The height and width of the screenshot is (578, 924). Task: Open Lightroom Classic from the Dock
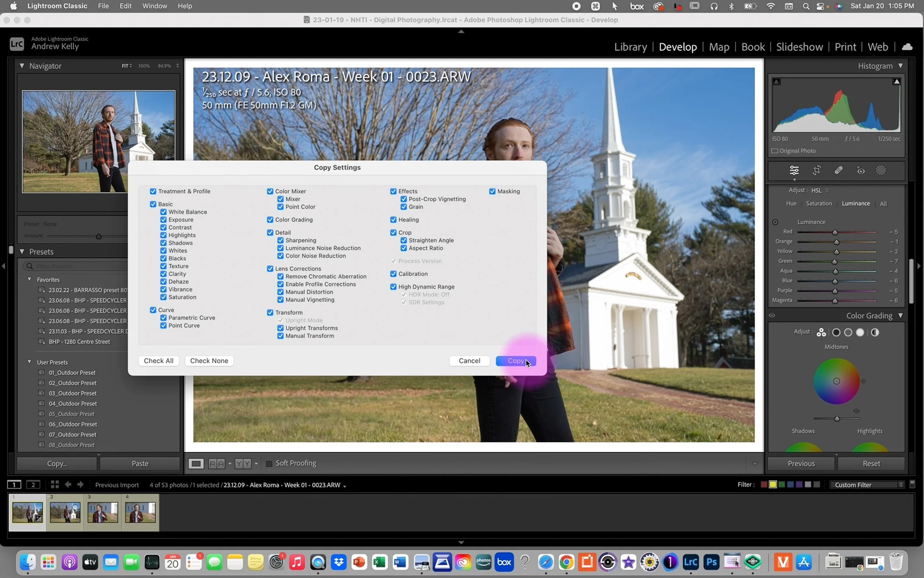(690, 562)
